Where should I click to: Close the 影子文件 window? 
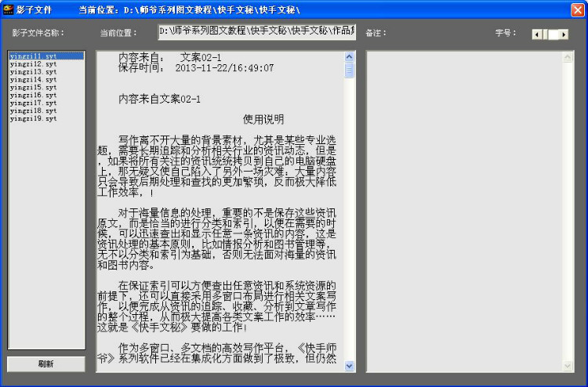(x=578, y=9)
